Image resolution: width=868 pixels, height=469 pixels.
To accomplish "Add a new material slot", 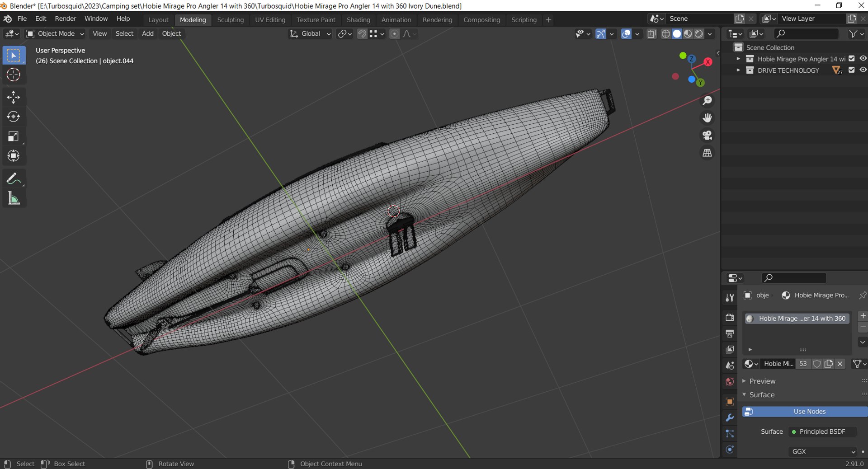I will pos(863,316).
